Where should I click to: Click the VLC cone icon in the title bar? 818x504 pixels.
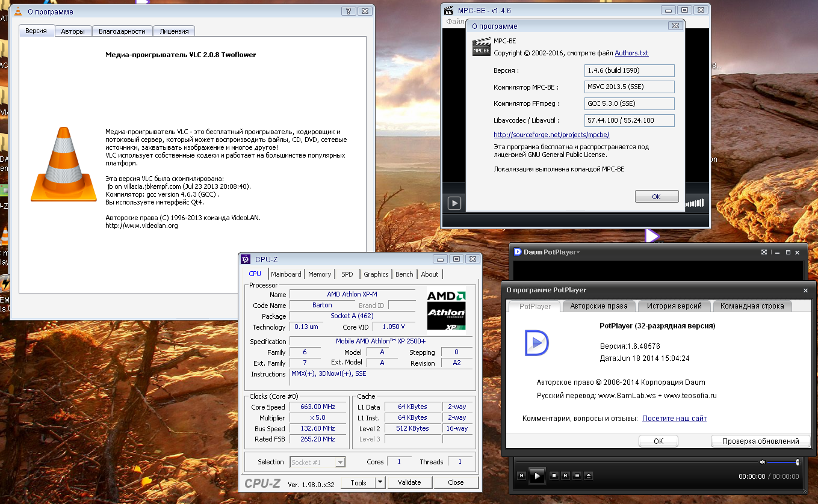(x=18, y=11)
